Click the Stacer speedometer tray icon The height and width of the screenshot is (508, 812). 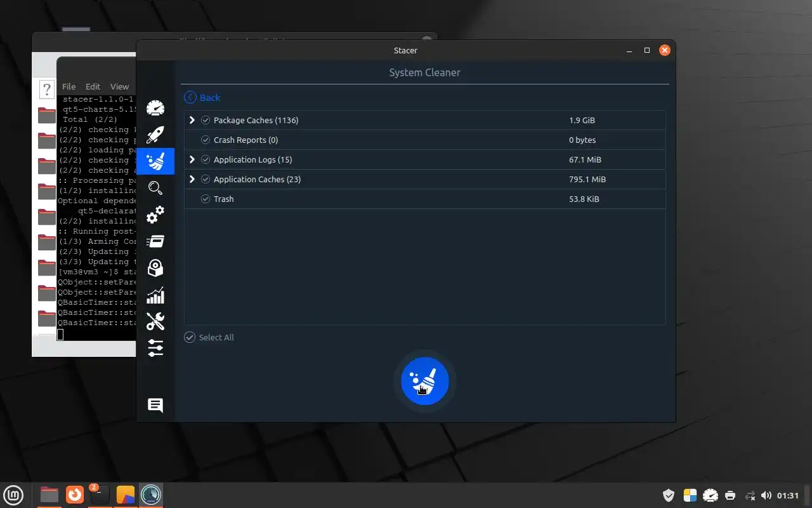[x=710, y=495]
